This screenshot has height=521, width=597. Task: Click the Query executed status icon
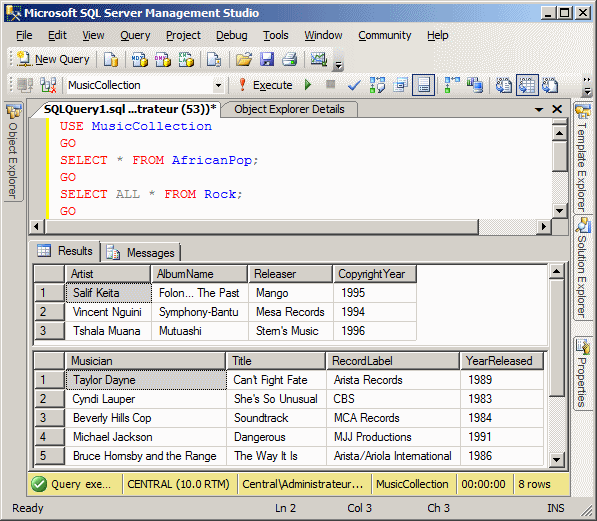pos(39,484)
